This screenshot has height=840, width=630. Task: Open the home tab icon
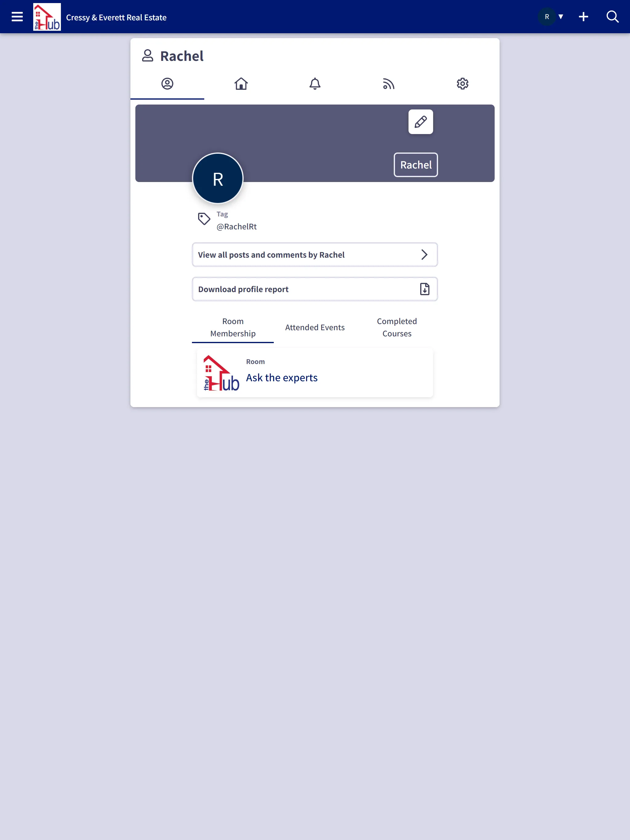click(241, 83)
